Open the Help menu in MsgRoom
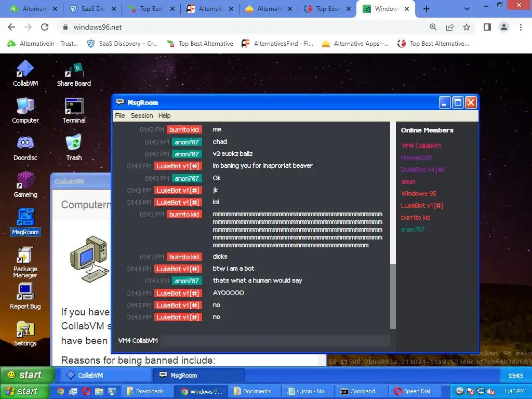Image resolution: width=532 pixels, height=399 pixels. click(x=164, y=116)
